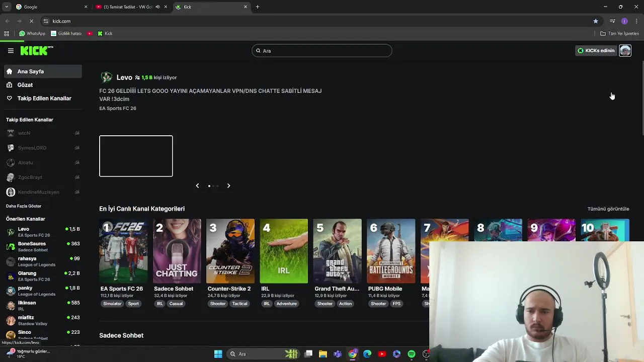Stop loading the page button
The width and height of the screenshot is (644, 362).
[31, 21]
